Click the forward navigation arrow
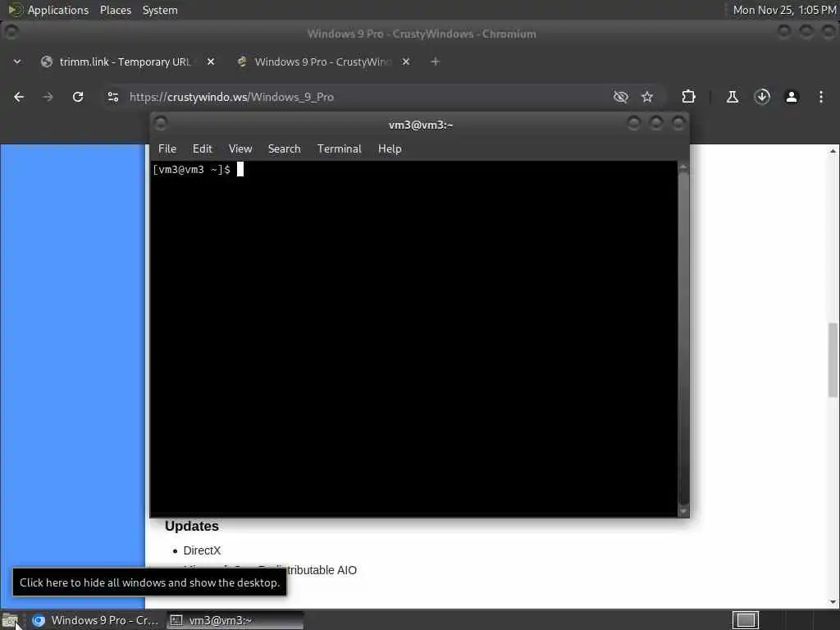The image size is (840, 630). pyautogui.click(x=48, y=97)
